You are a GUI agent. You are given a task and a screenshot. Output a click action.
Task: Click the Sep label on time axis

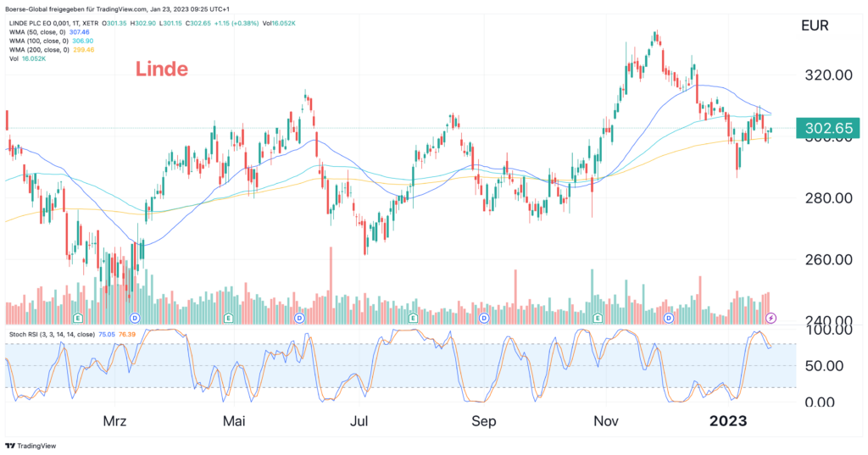484,421
